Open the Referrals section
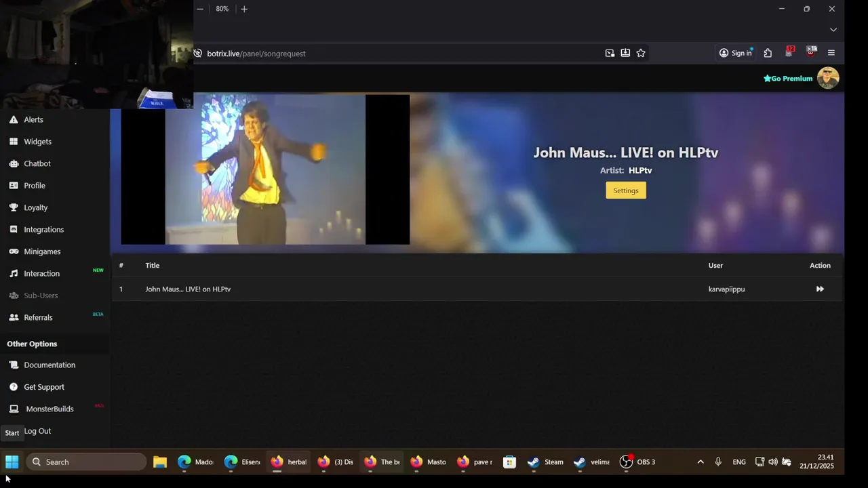 click(x=38, y=317)
